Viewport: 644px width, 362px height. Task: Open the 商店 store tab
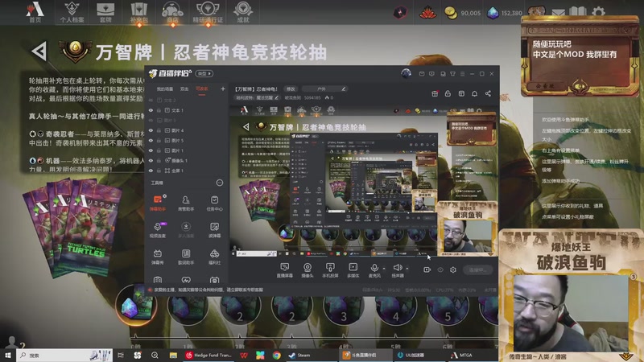[x=172, y=12]
